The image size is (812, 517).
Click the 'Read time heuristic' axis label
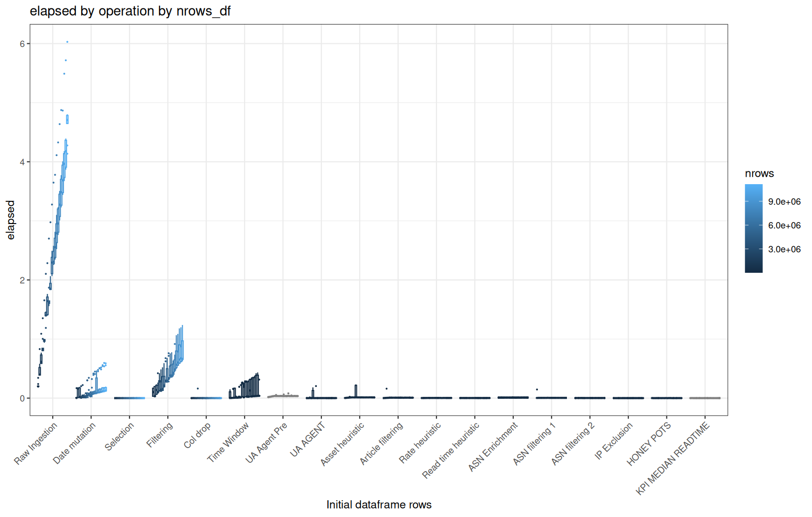coord(450,451)
